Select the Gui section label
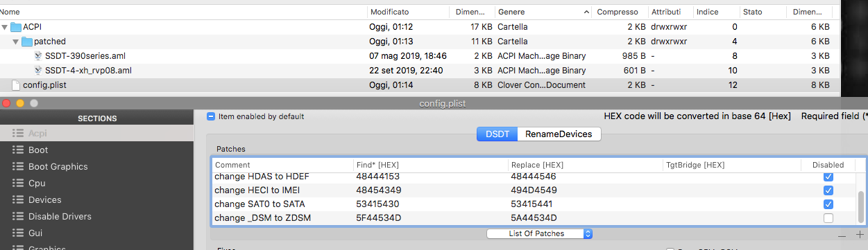This screenshot has width=868, height=250. [36, 233]
